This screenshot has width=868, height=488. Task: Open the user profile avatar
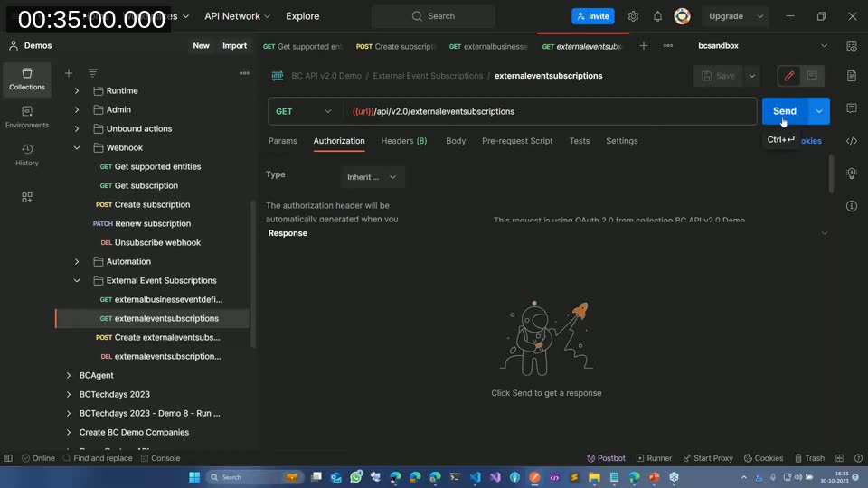click(x=682, y=16)
